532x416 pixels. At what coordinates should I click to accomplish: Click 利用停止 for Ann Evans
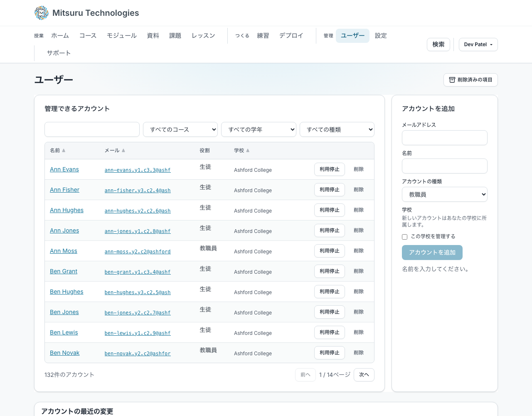pos(330,169)
